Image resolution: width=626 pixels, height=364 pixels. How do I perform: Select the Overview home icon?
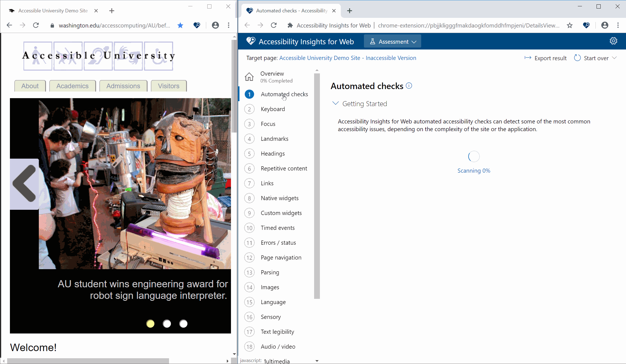(x=249, y=77)
